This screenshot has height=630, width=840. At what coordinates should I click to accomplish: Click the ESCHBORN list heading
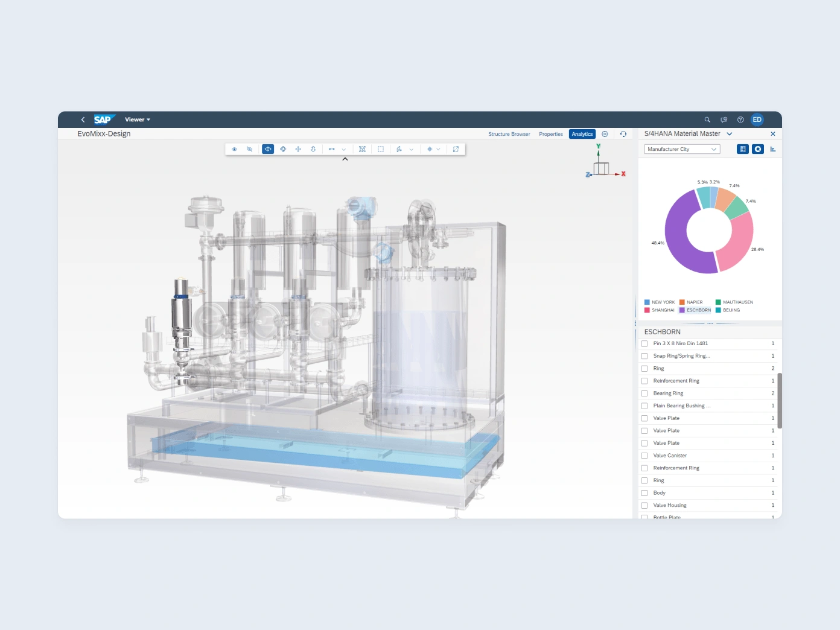(663, 332)
